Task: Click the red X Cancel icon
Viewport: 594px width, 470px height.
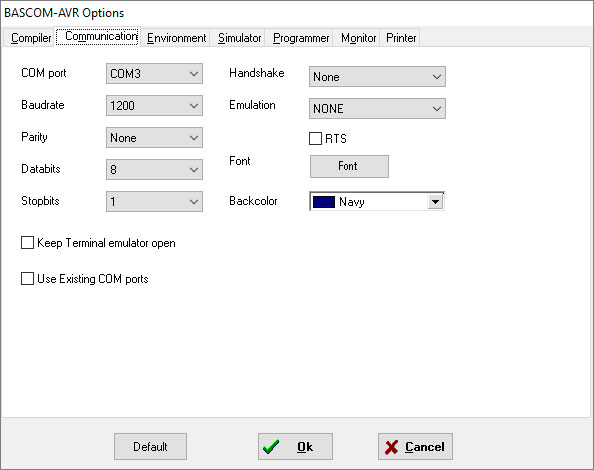Action: coord(391,447)
